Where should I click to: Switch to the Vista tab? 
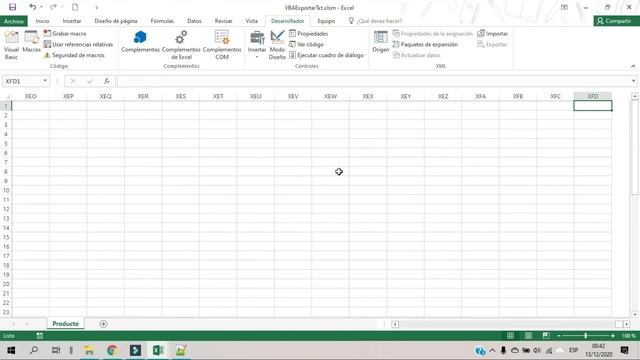point(251,21)
